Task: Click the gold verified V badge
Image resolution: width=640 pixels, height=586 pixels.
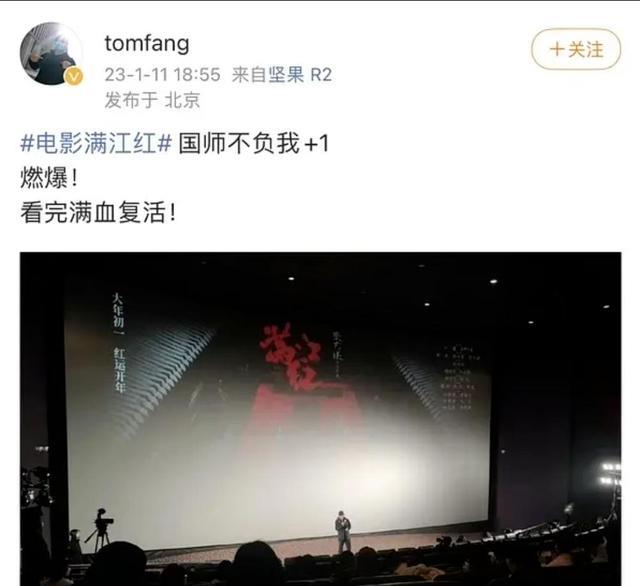Action: (74, 77)
